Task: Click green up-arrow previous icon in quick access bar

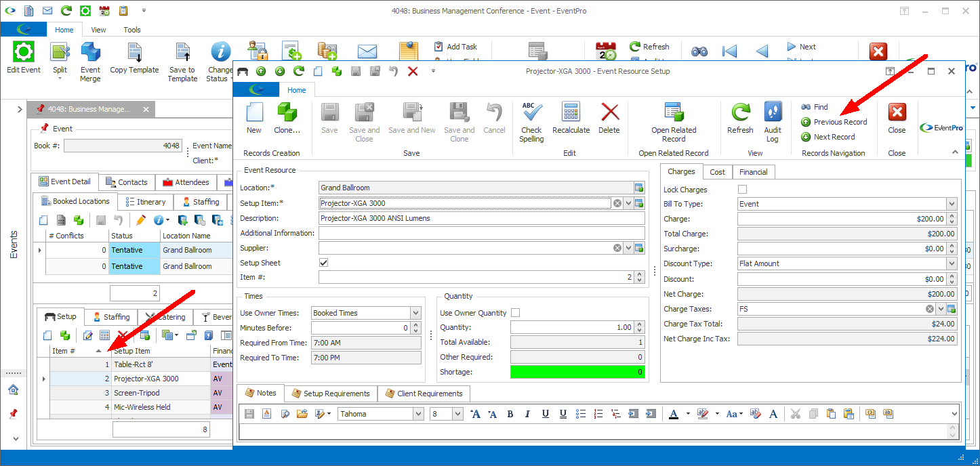Action: (261, 71)
